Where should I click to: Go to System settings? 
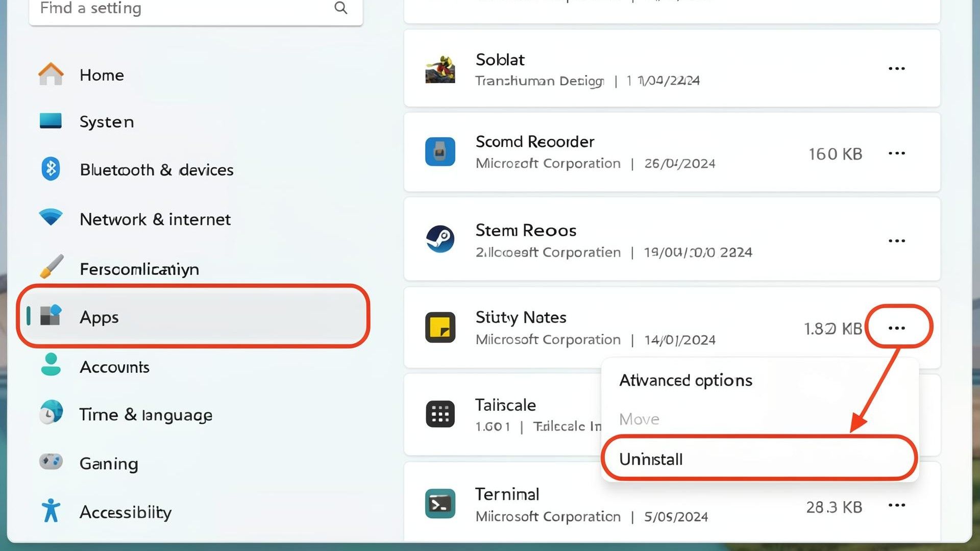(107, 122)
